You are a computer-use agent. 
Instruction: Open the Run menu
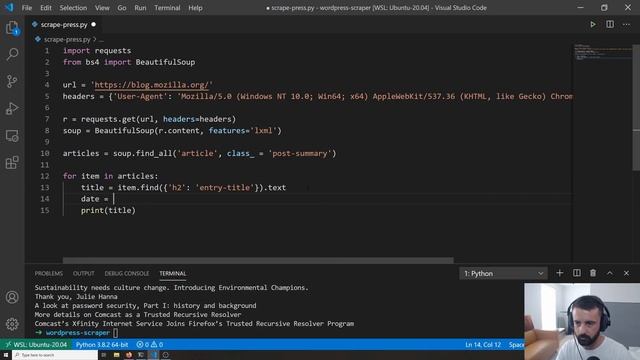click(140, 8)
